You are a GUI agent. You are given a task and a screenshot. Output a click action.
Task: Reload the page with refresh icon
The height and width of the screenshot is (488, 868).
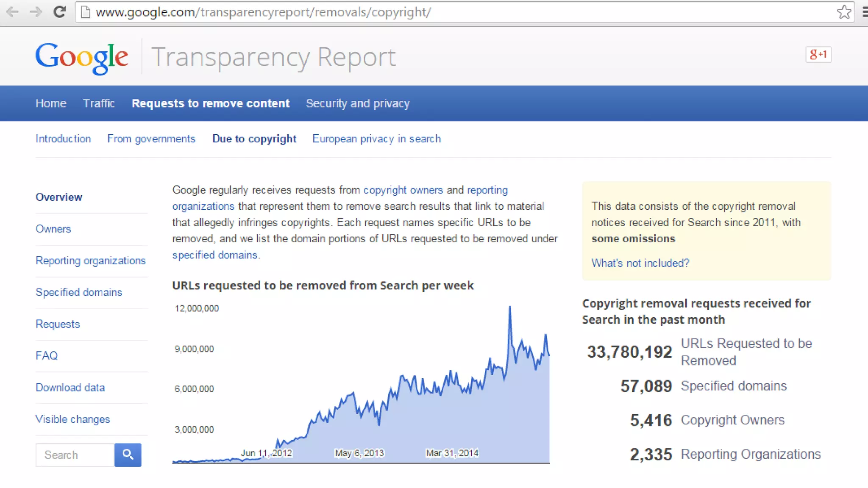[x=59, y=12]
